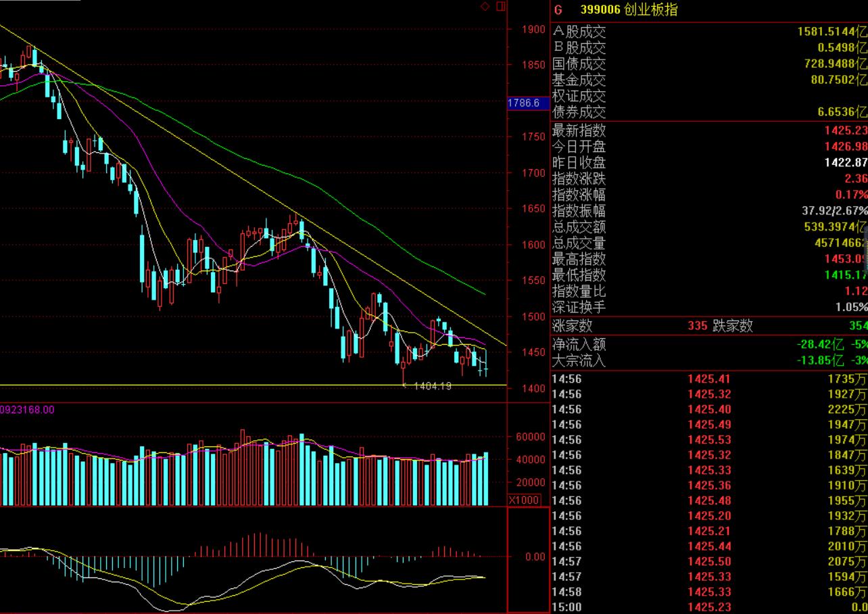The width and height of the screenshot is (868, 614).
Task: Click the 基金成交 value 80.7502亿
Action: click(839, 80)
